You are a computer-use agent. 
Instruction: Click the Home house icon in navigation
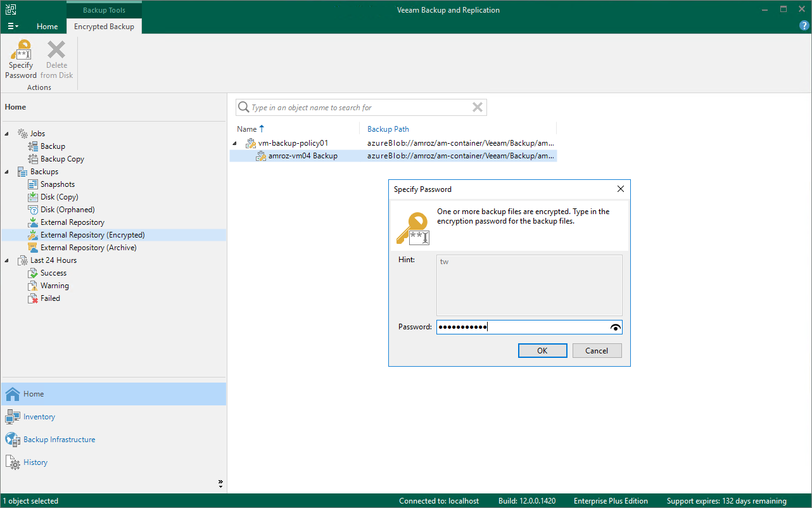pos(13,394)
